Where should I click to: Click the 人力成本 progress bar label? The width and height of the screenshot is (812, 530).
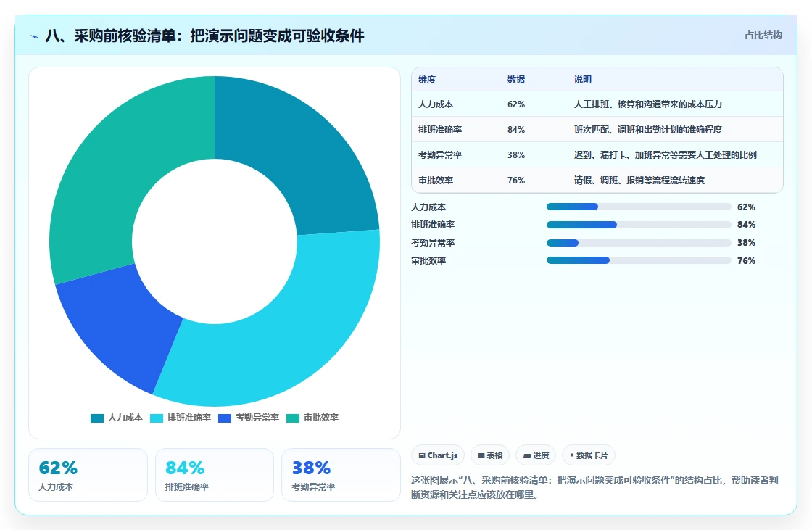click(428, 207)
